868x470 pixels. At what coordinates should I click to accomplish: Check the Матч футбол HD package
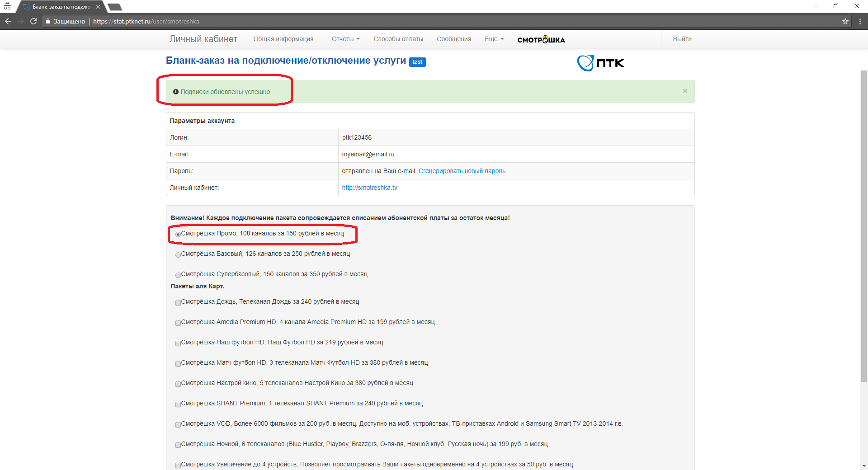(178, 363)
